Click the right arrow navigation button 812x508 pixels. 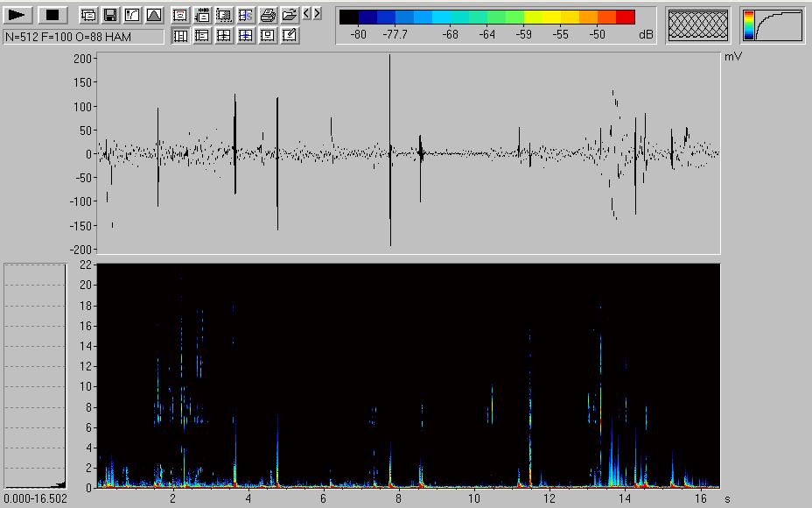point(317,14)
